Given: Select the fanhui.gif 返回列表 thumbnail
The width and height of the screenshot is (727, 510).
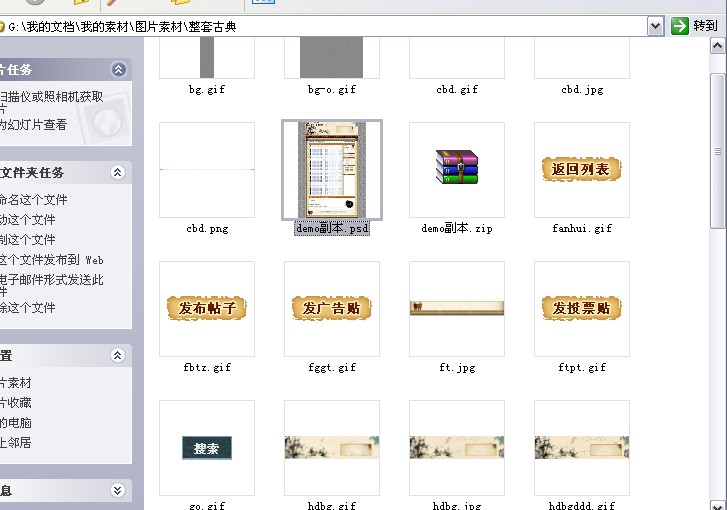Looking at the screenshot, I should (582, 169).
